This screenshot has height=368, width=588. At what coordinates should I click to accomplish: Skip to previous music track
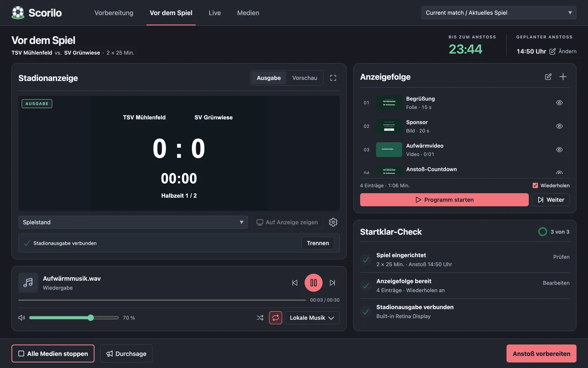pos(295,283)
